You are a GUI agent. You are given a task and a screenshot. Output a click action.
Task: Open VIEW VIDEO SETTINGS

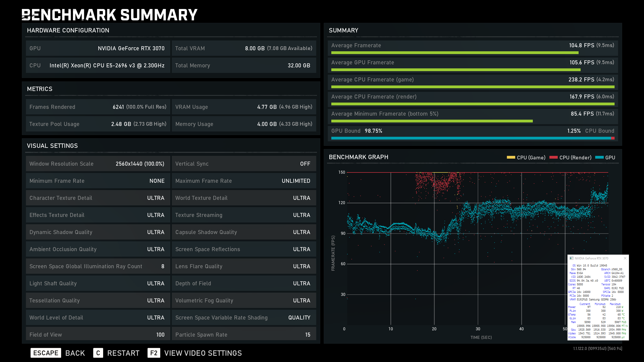click(x=203, y=353)
